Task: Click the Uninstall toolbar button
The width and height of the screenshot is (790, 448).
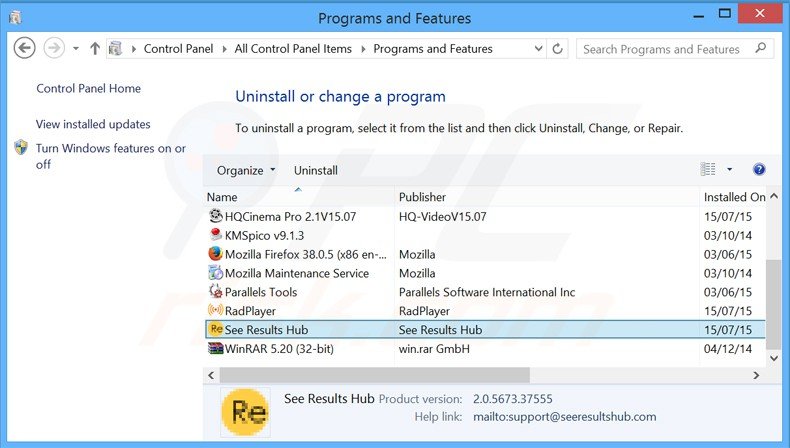Action: 316,170
